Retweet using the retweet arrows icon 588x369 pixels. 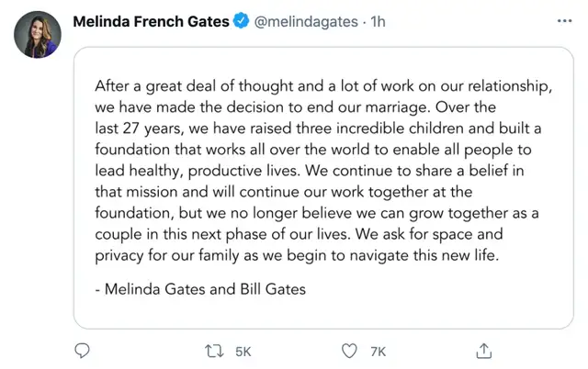(214, 352)
